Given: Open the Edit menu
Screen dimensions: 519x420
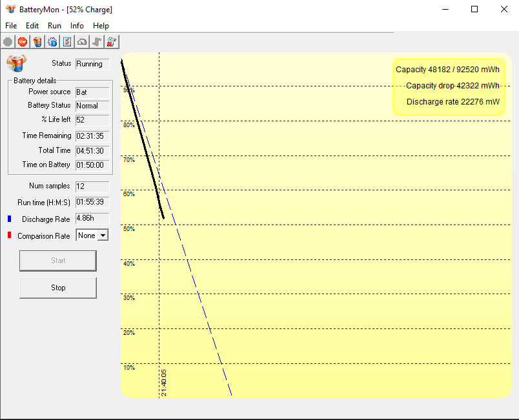Looking at the screenshot, I should coord(32,26).
